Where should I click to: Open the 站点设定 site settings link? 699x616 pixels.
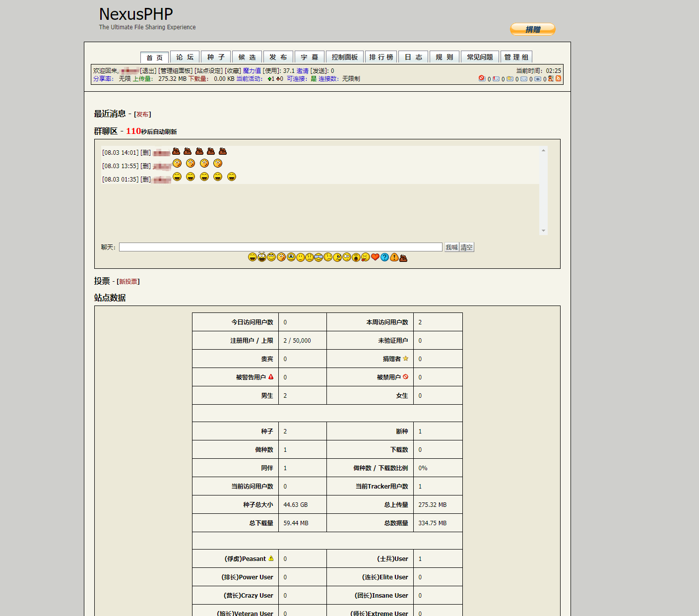pyautogui.click(x=208, y=71)
